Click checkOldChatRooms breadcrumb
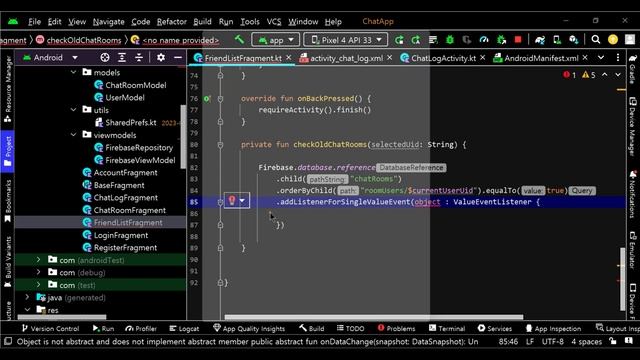Viewport: 640px width, 360px height. pyautogui.click(x=84, y=40)
